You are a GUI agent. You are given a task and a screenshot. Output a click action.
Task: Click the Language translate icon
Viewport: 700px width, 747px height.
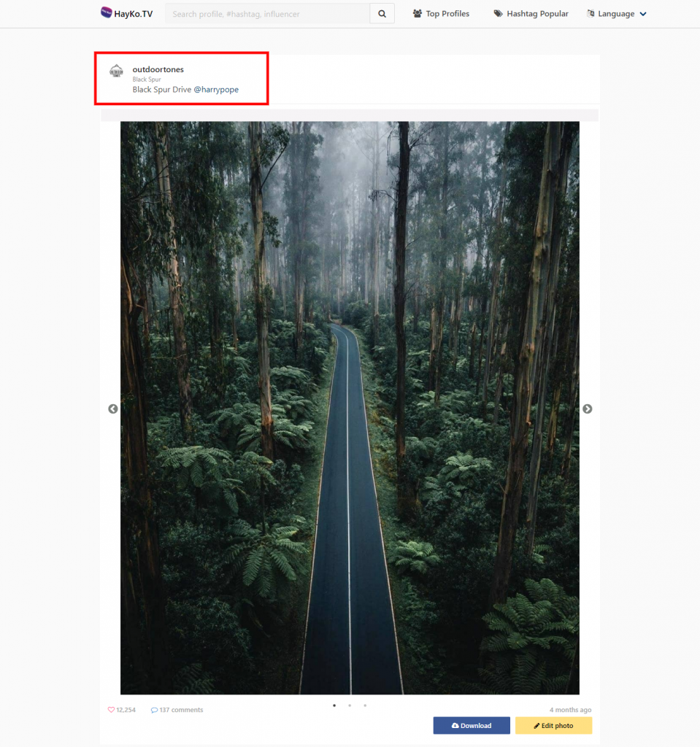coord(591,14)
